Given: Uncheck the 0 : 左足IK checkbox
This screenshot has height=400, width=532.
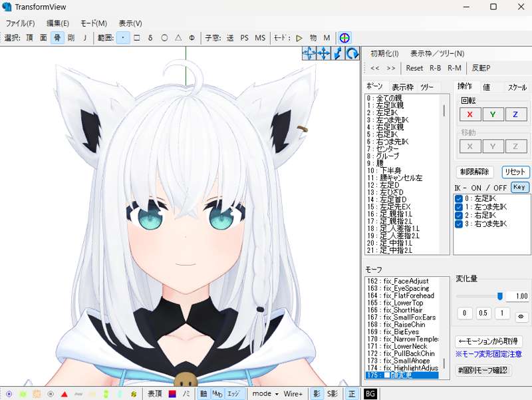Looking at the screenshot, I should click(x=459, y=198).
